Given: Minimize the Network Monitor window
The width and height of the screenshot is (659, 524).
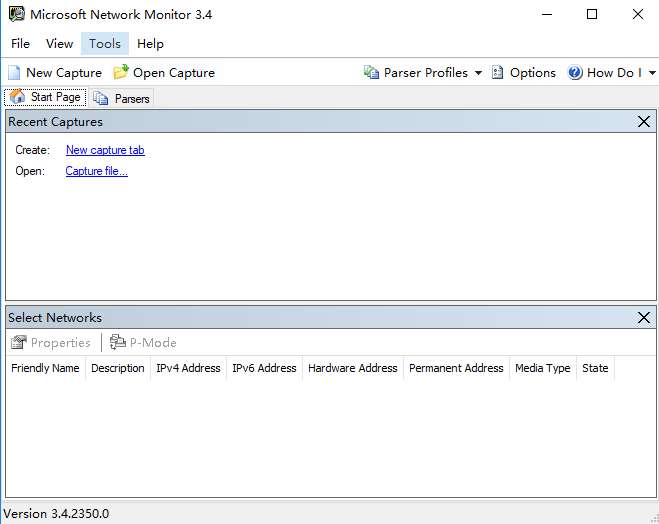Looking at the screenshot, I should [x=547, y=14].
